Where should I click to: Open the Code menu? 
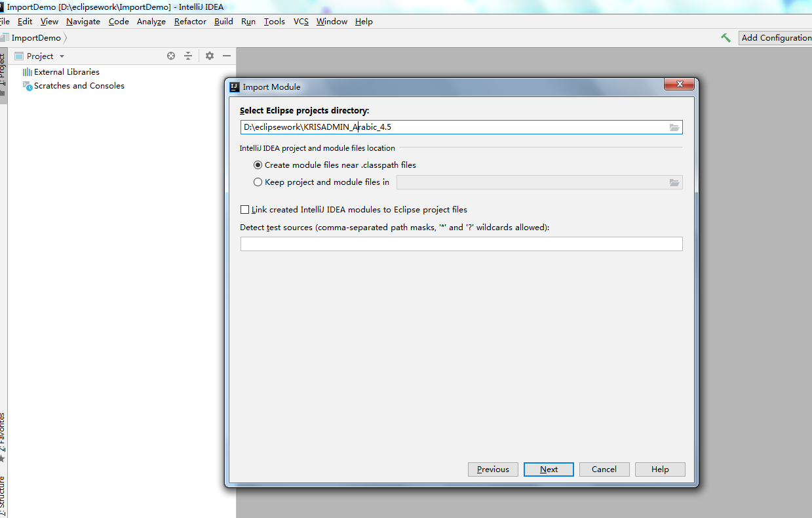(119, 22)
